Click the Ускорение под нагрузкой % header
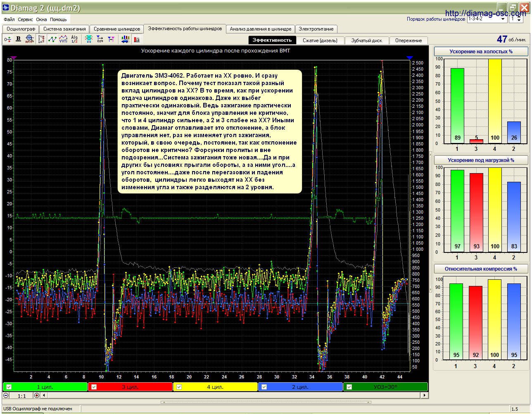The image size is (532, 414). click(x=481, y=160)
